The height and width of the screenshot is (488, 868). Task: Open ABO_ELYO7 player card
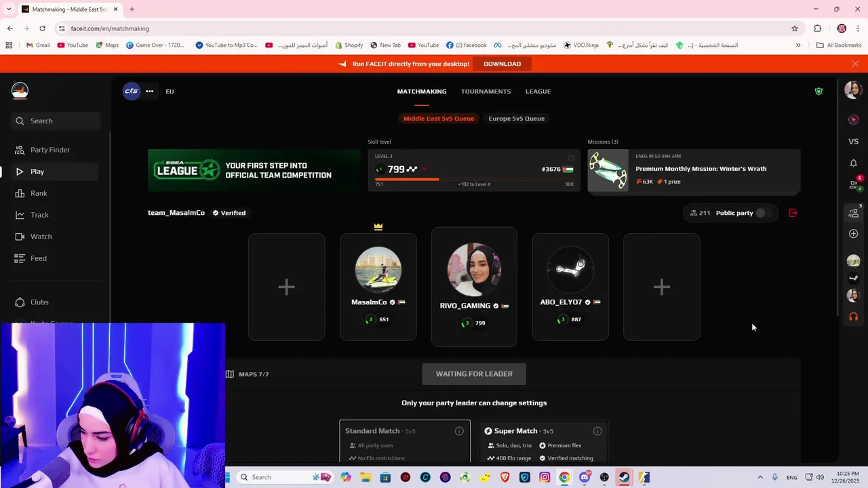(570, 287)
